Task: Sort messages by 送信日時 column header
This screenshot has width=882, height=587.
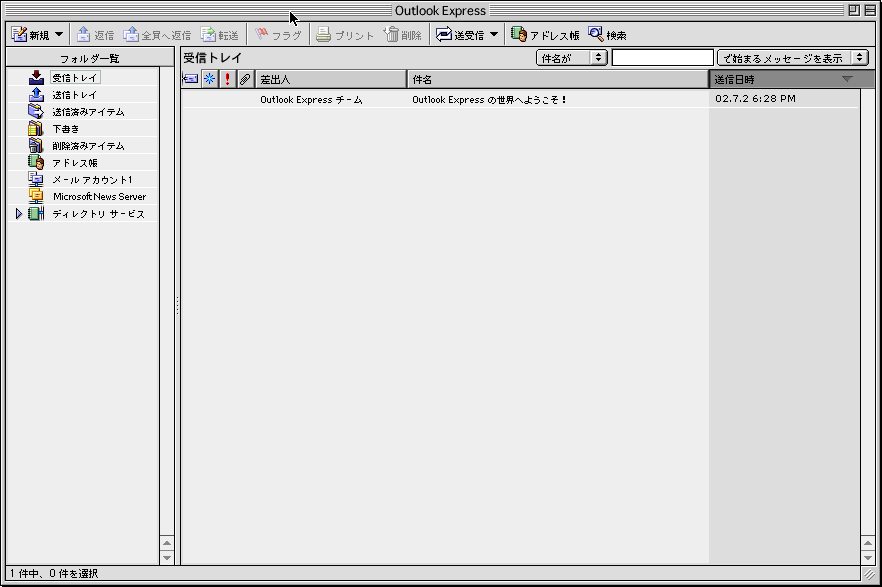Action: point(791,79)
